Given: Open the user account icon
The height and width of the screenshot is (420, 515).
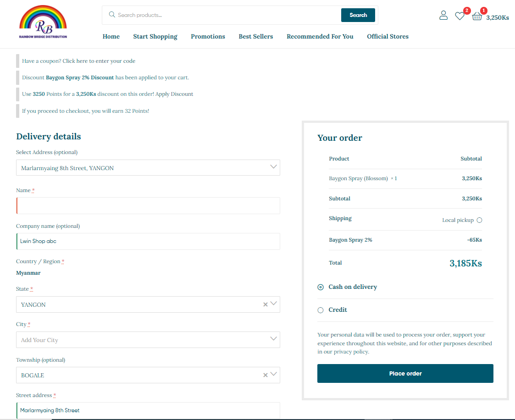Looking at the screenshot, I should coord(443,16).
